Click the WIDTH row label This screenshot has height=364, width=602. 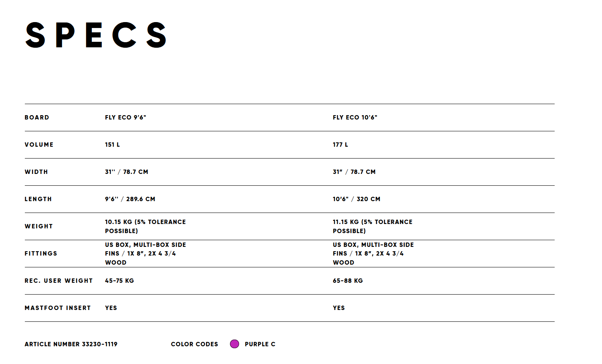[36, 172]
